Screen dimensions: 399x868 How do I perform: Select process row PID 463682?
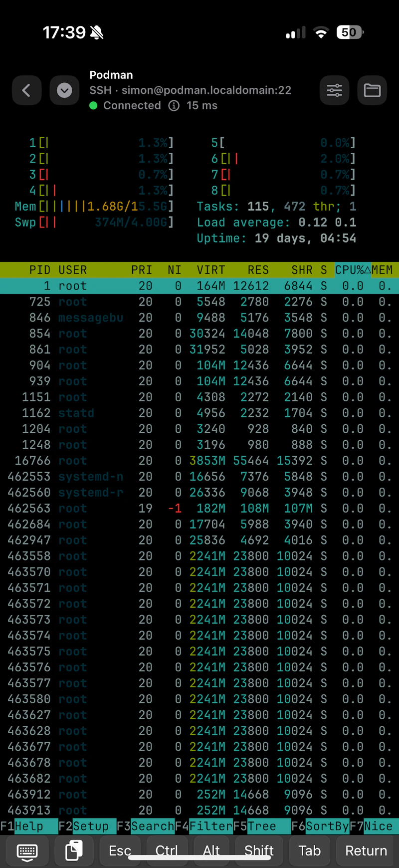(199, 779)
